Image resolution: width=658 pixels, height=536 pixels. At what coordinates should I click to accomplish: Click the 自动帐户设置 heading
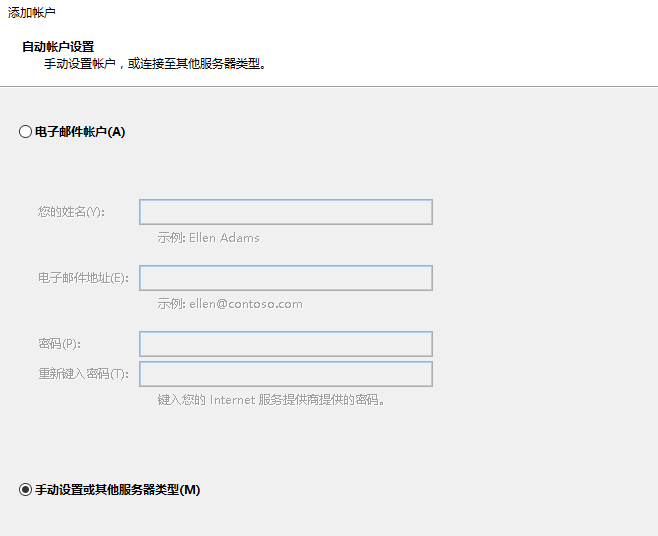pyautogui.click(x=58, y=47)
